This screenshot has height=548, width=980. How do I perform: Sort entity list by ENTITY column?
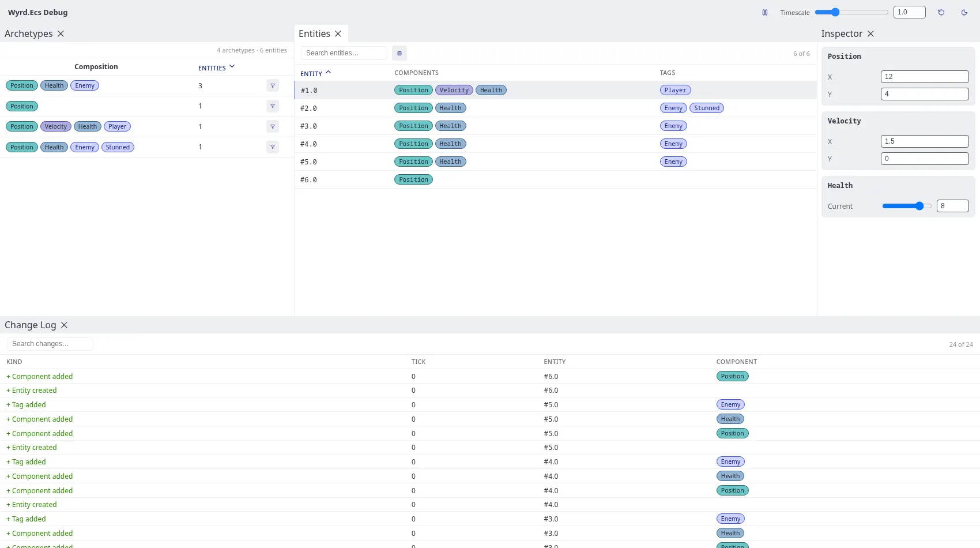[x=315, y=73]
